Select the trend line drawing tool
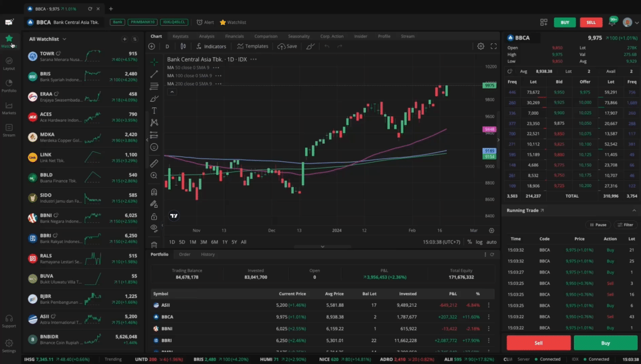The width and height of the screenshot is (641, 364). 154,74
